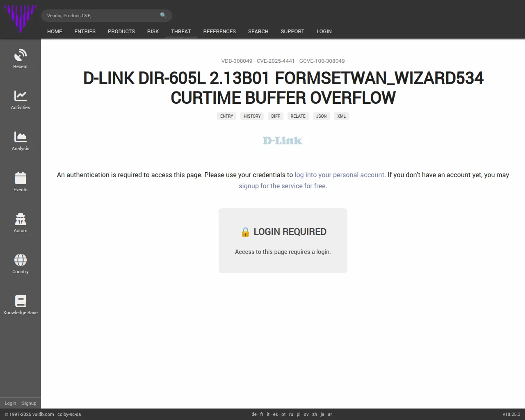Click the search magnifier icon

tap(163, 16)
